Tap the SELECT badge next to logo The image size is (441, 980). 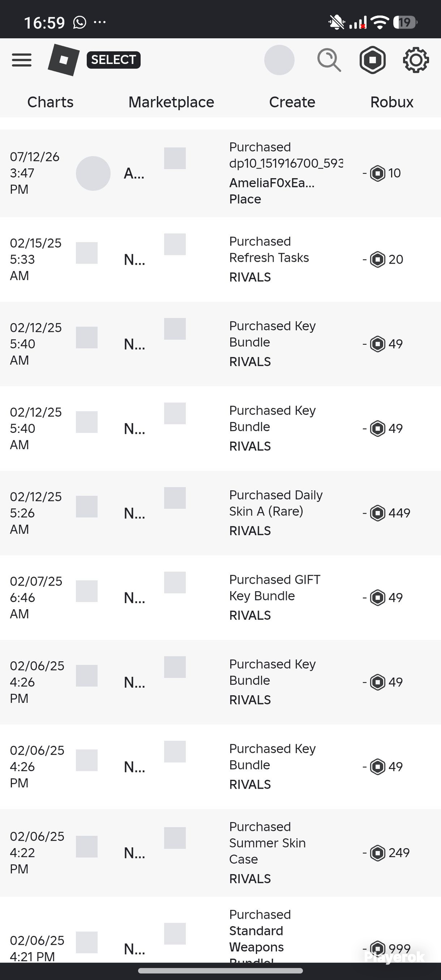113,60
